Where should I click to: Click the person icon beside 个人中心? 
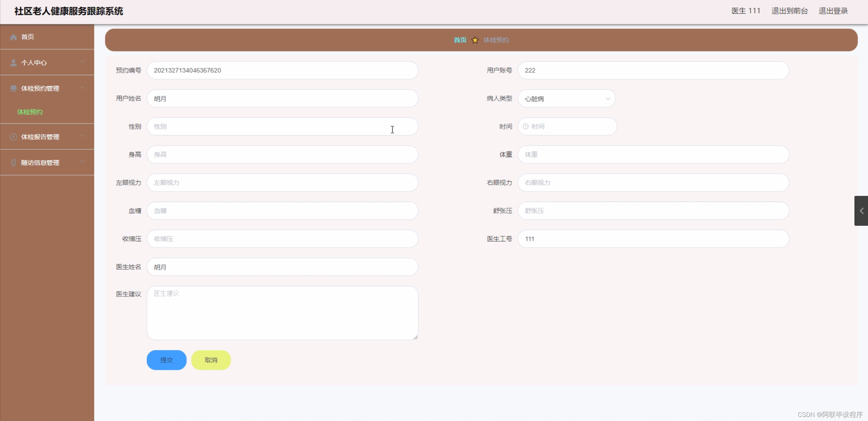point(13,63)
